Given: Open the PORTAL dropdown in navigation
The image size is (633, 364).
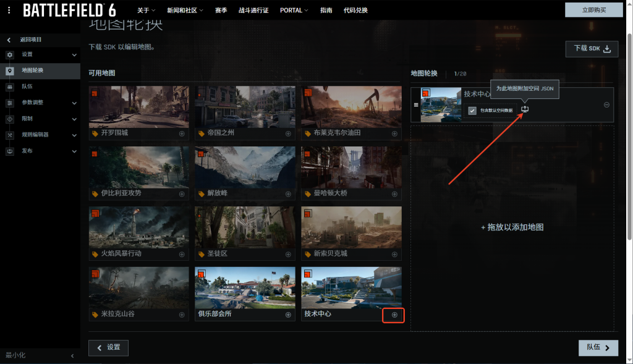Looking at the screenshot, I should click(294, 11).
